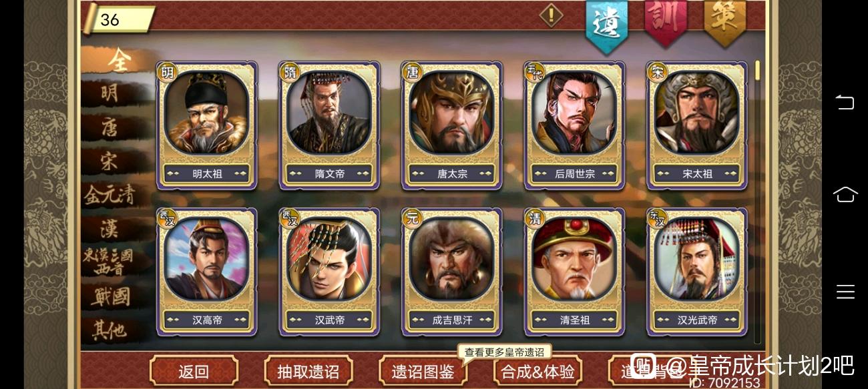Tap the Android back navigation icon
This screenshot has height=389, width=868.
coord(845,102)
